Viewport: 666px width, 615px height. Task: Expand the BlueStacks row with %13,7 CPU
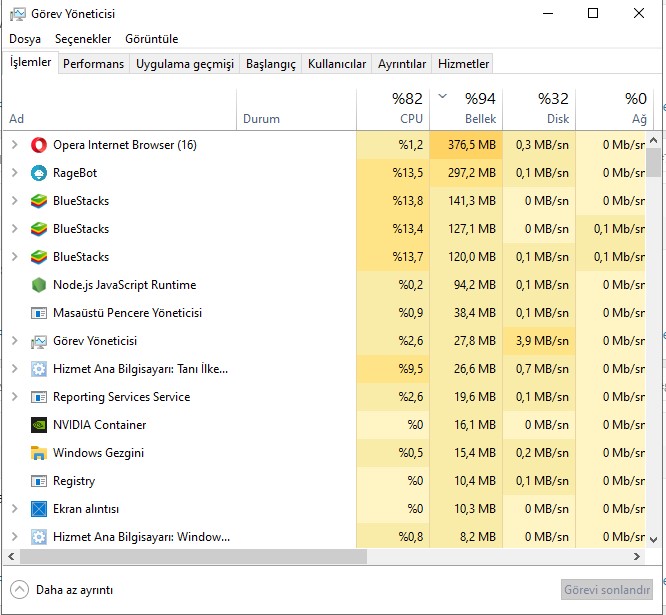(14, 257)
